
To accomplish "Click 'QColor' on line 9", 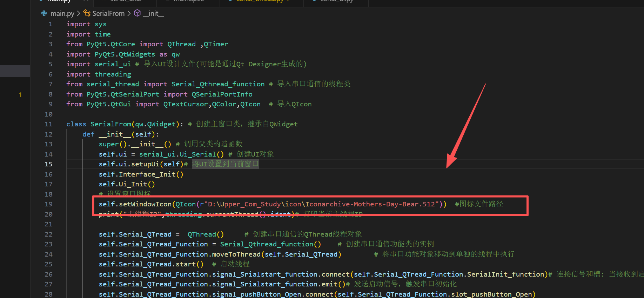I will pyautogui.click(x=224, y=104).
